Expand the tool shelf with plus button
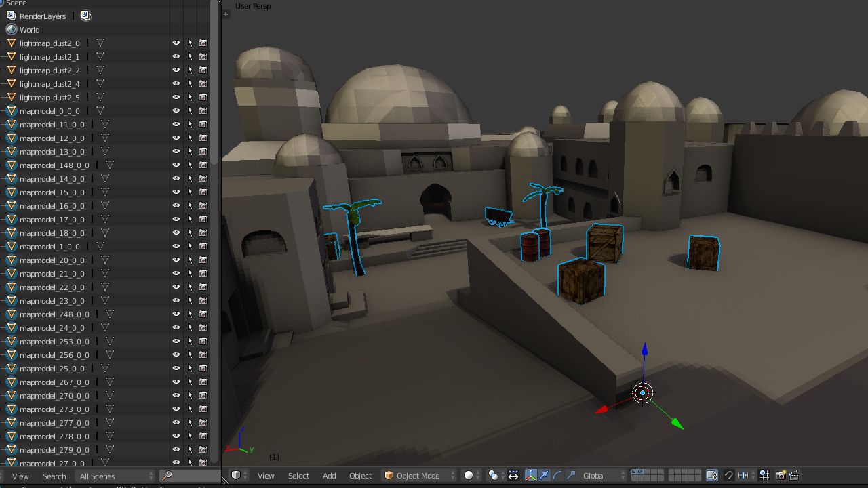The width and height of the screenshot is (868, 488). [226, 14]
